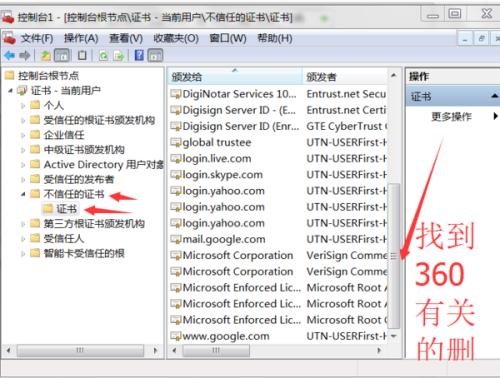Click the Export list toolbar icon

click(x=118, y=55)
